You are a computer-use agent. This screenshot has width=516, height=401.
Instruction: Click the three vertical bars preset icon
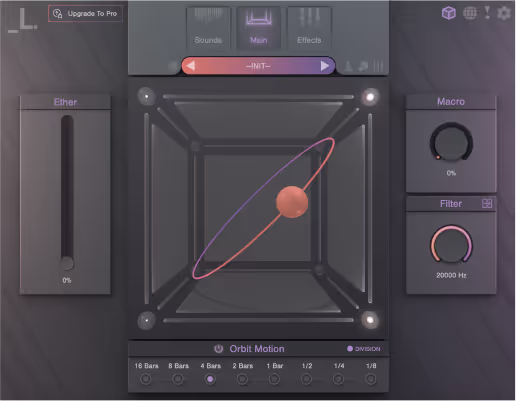(379, 66)
